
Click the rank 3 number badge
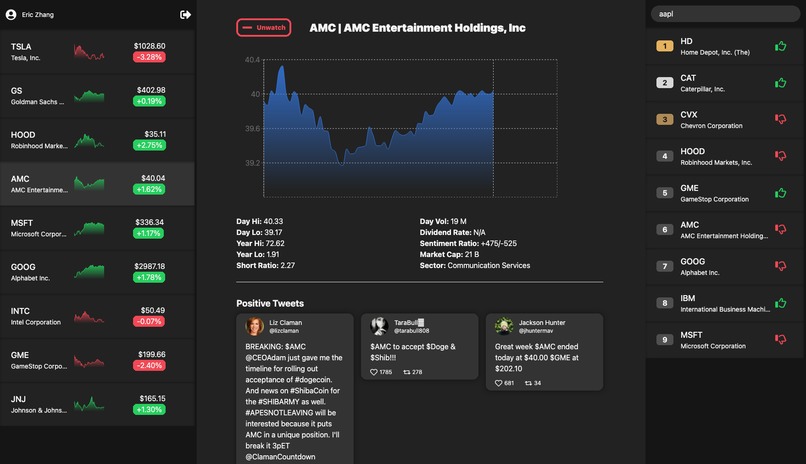[x=665, y=119]
